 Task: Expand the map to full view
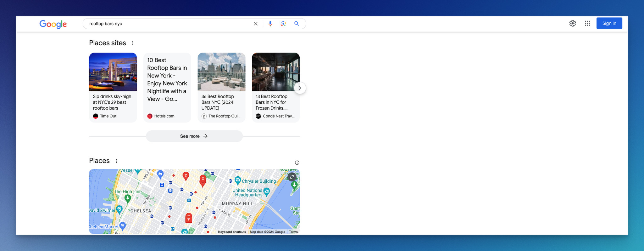pyautogui.click(x=292, y=177)
